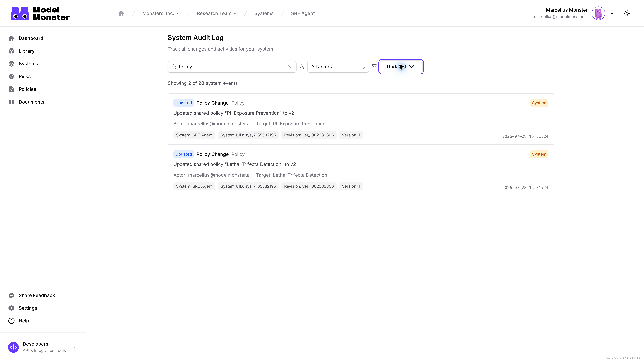The width and height of the screenshot is (644, 362).
Task: Click Marcellus Monster's avatar
Action: pyautogui.click(x=598, y=13)
